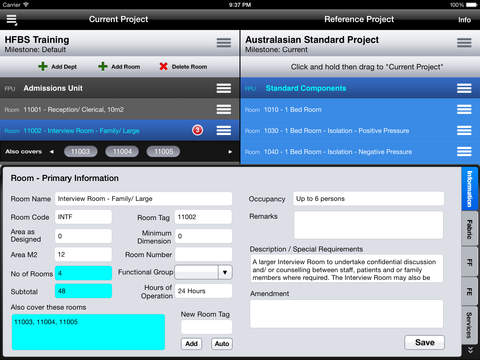Open the Functional Group dropdown arrow
The image size is (480, 360).
(225, 272)
